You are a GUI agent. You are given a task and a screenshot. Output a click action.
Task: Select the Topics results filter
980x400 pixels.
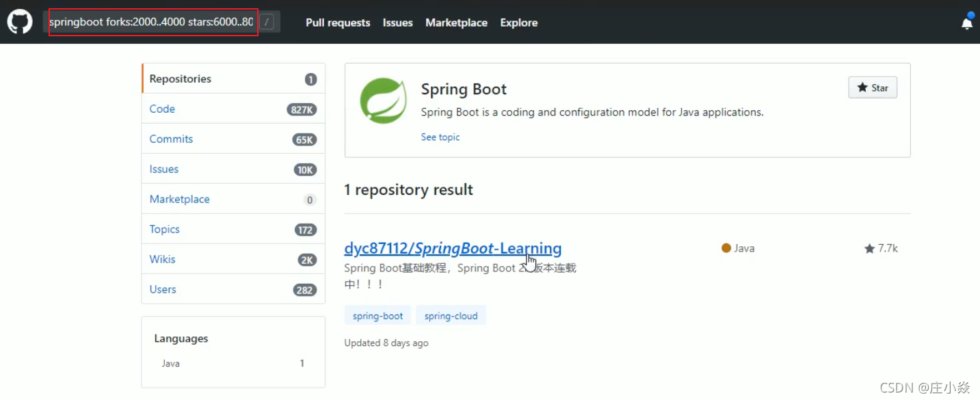pyautogui.click(x=233, y=229)
